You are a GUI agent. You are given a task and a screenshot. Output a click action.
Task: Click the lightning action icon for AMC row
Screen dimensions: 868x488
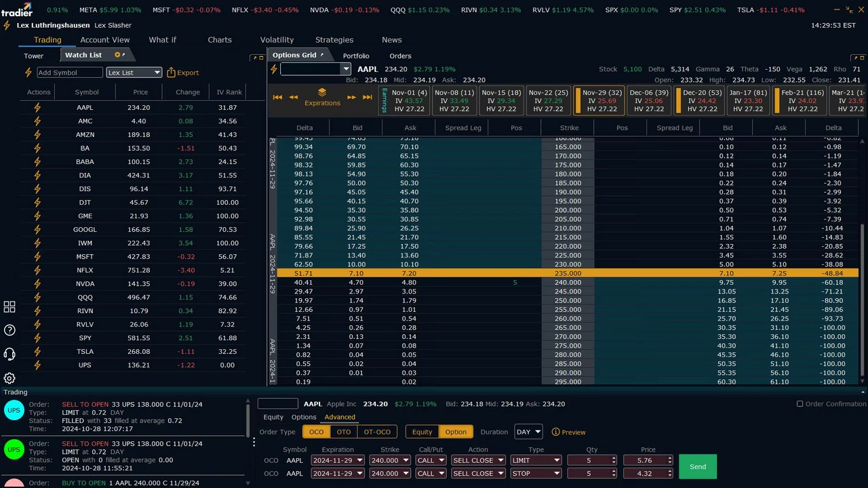37,121
